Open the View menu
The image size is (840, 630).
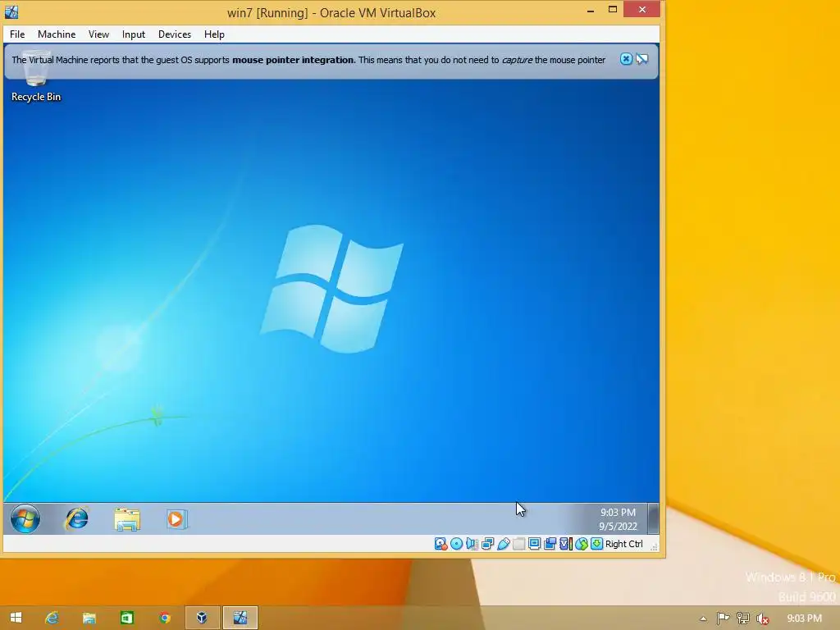[x=98, y=34]
